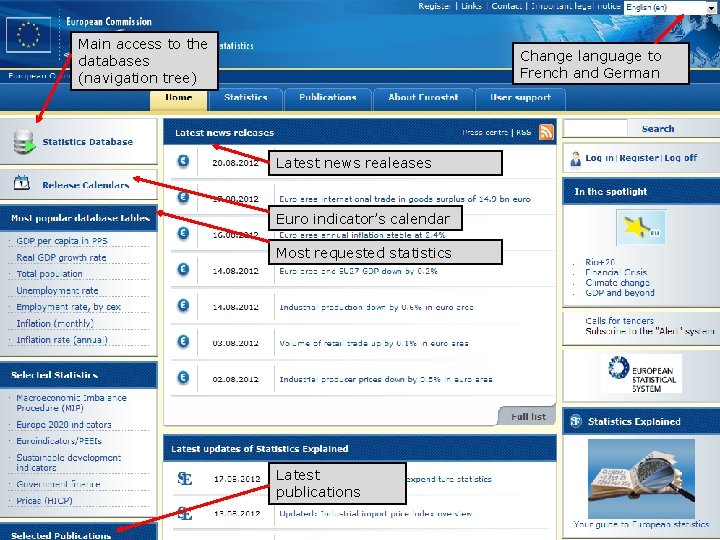The image size is (720, 540).
Task: Open GDP per capita in PPS table
Action: (x=62, y=241)
